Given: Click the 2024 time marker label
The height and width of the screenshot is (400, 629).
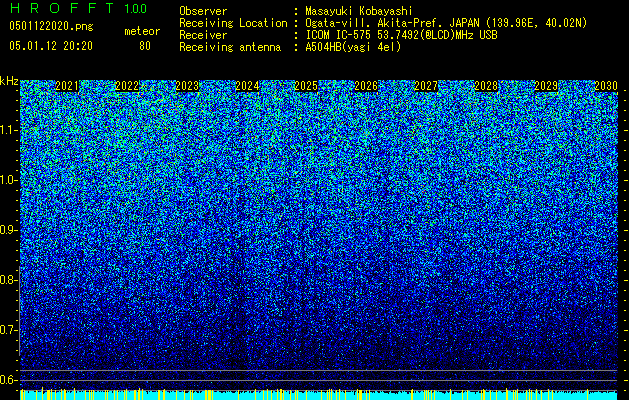Looking at the screenshot, I should click(247, 86).
